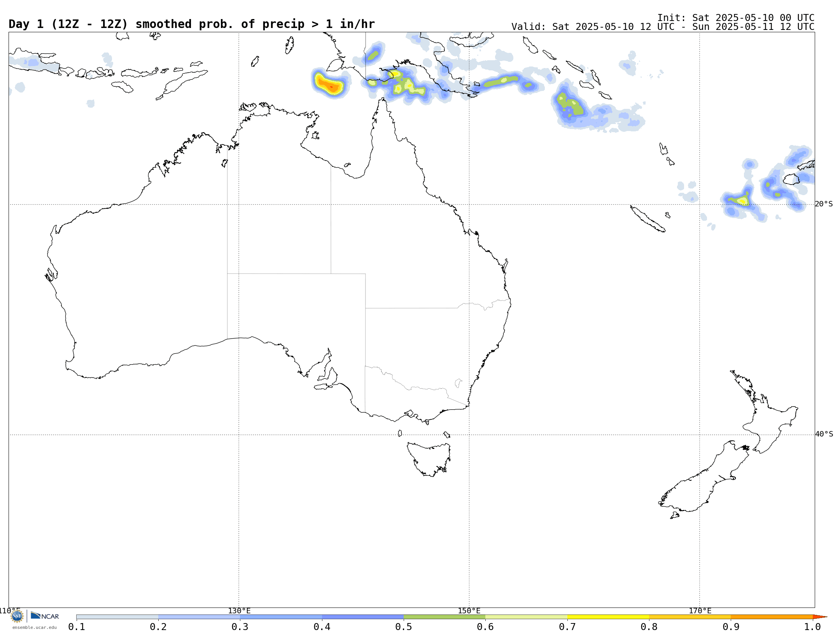Click the red arrow tip of colorbar
The image size is (840, 632).
(820, 617)
